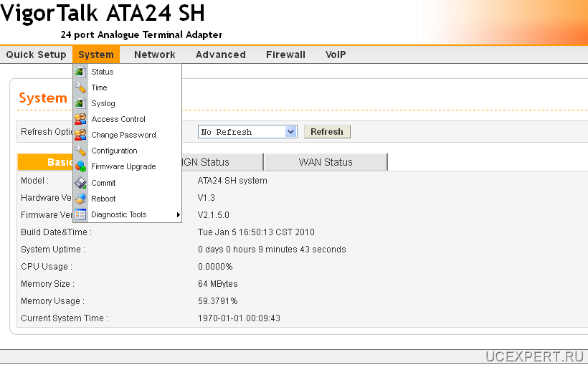Click memory usage value 59.3791%

coord(217,301)
